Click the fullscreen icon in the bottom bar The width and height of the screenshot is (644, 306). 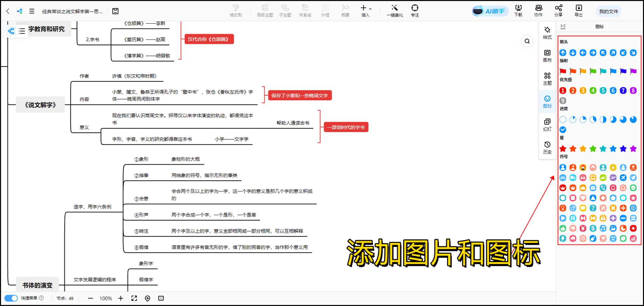tap(134, 298)
